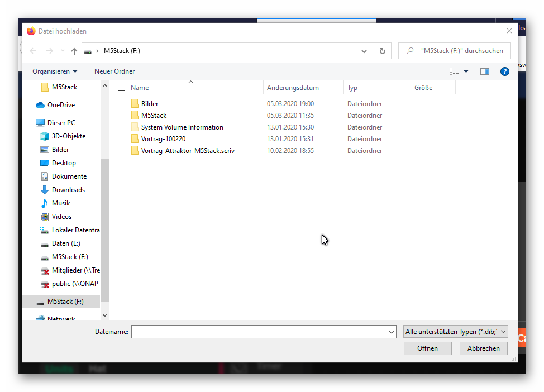Open the Musik folder in sidebar
The width and height of the screenshot is (544, 392).
click(61, 203)
